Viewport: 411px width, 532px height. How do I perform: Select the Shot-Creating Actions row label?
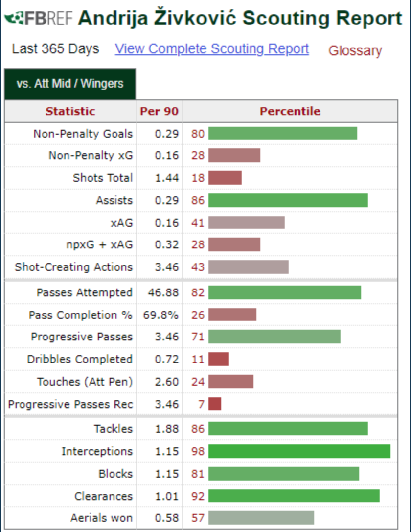click(x=73, y=267)
